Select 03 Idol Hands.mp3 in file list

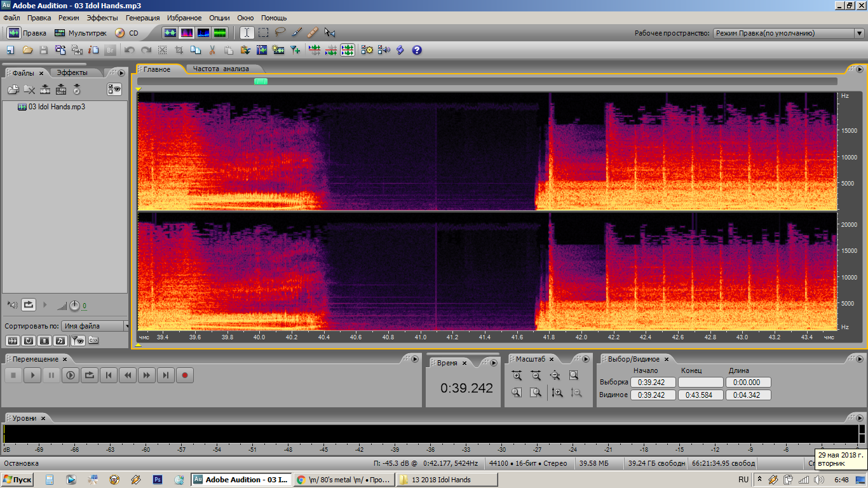pyautogui.click(x=51, y=107)
